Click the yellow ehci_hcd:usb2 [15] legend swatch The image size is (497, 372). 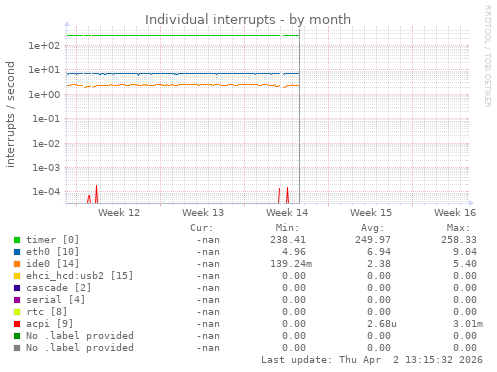17,276
